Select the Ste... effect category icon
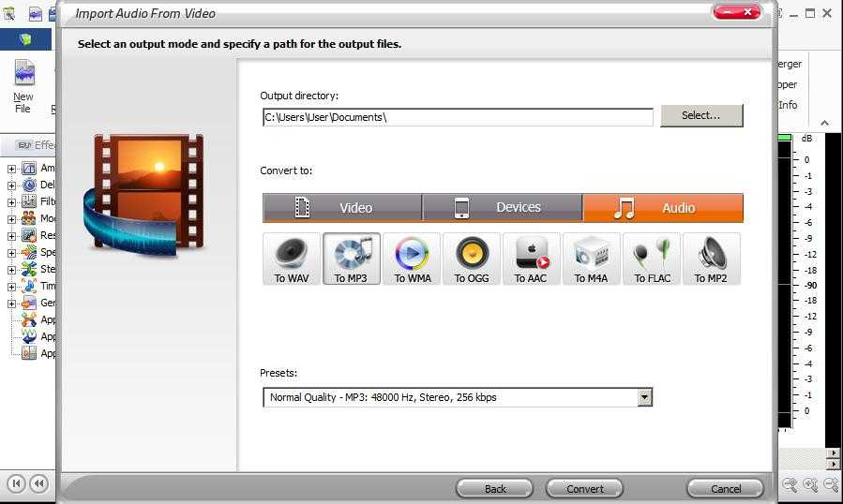 tap(29, 269)
